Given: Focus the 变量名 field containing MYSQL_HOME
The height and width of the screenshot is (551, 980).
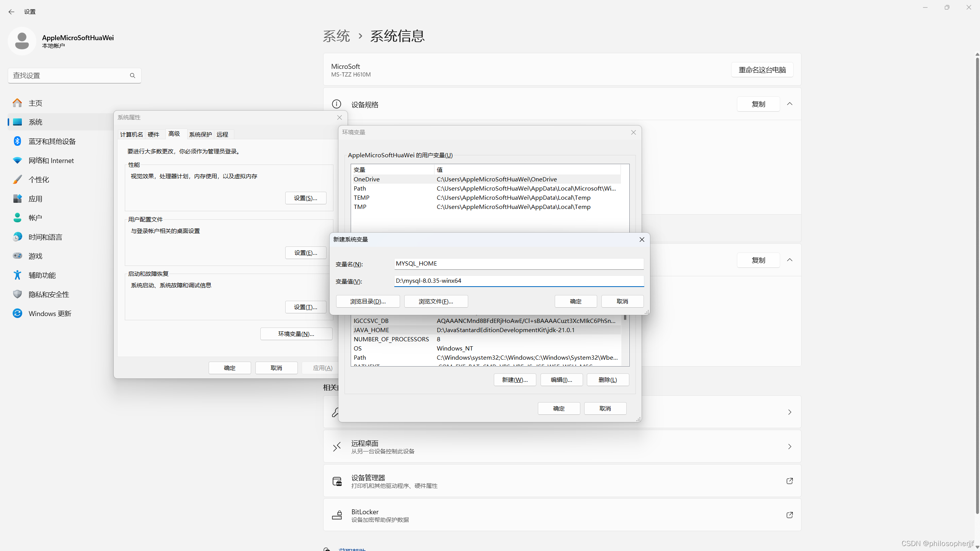Looking at the screenshot, I should coord(519,264).
